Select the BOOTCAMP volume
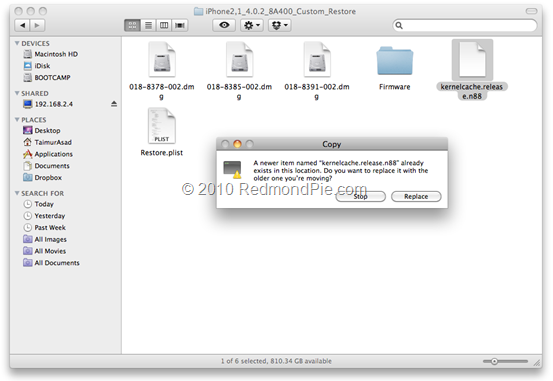The height and width of the screenshot is (381, 553). click(x=47, y=77)
